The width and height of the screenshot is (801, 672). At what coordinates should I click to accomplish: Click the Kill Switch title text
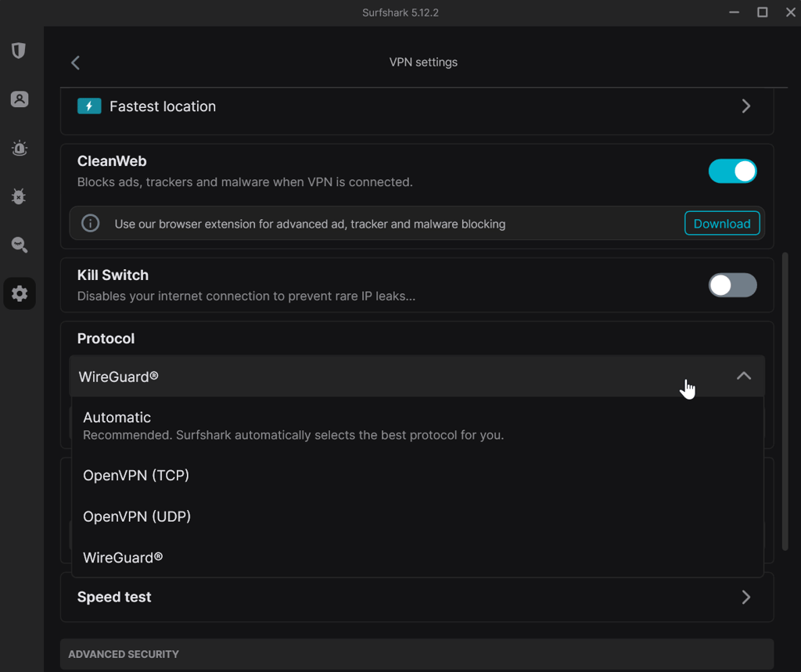(x=113, y=275)
